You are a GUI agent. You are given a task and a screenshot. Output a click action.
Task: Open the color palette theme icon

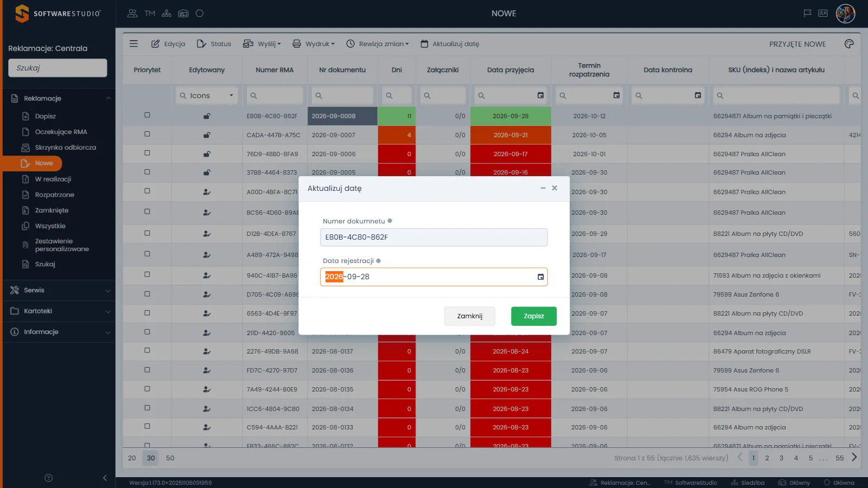(x=849, y=44)
